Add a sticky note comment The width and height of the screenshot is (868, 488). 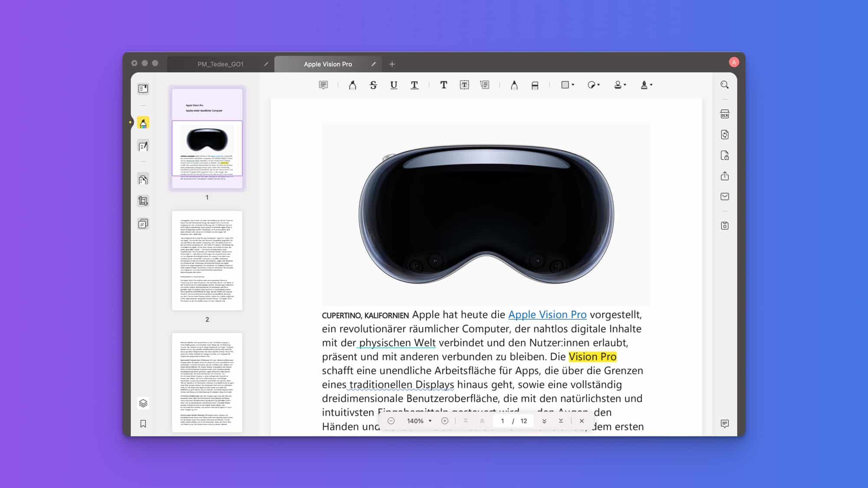(x=323, y=85)
